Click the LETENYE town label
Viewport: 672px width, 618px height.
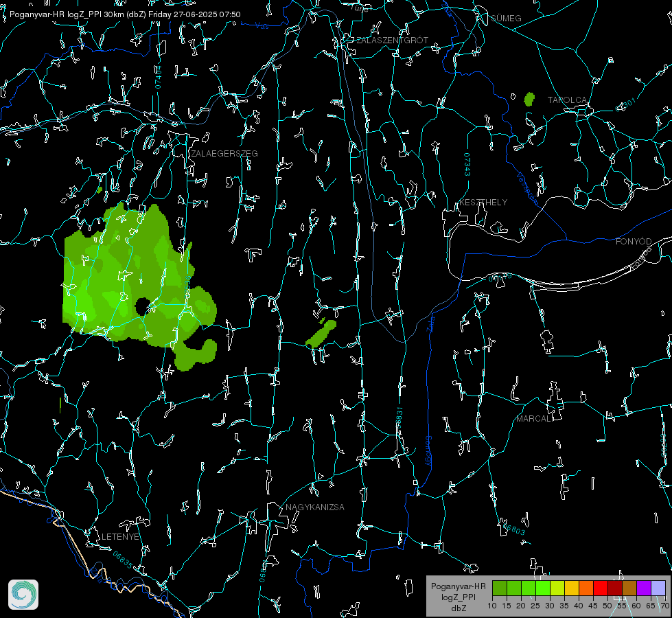click(120, 536)
